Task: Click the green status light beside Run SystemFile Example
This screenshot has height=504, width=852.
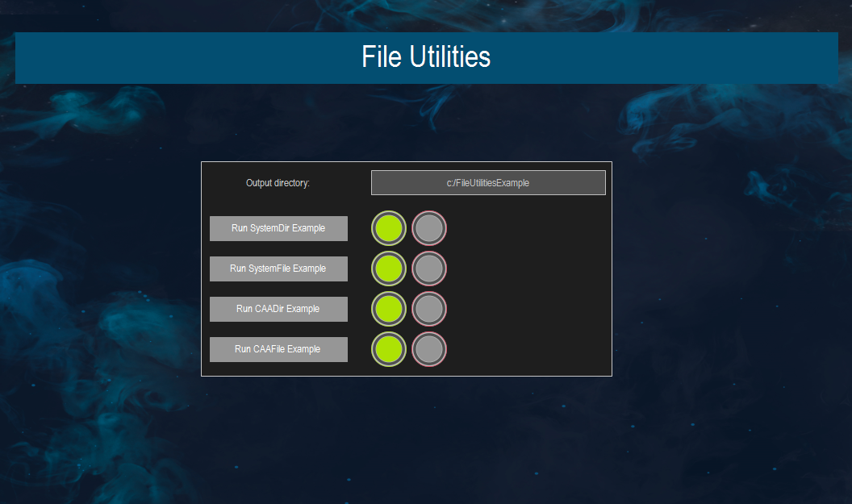Action: tap(388, 269)
